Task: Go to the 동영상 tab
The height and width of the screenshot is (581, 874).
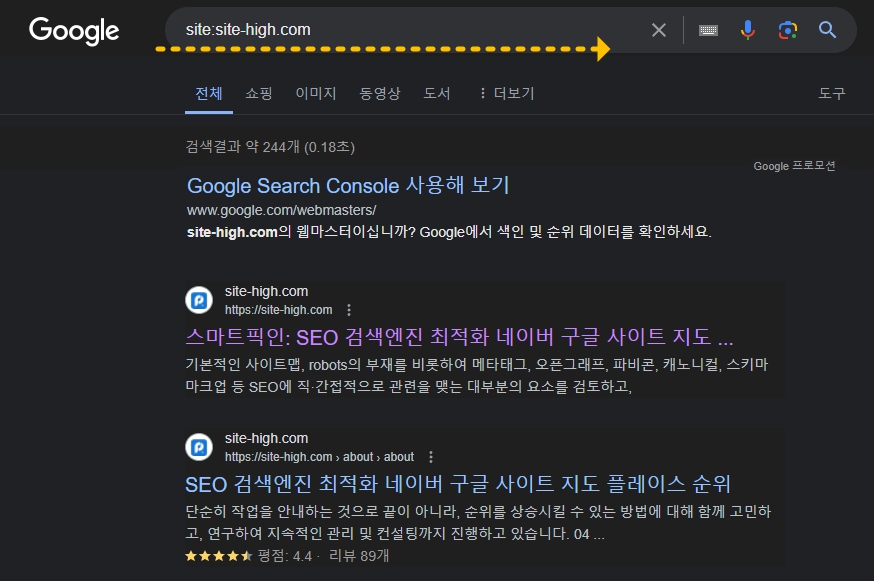Action: [x=380, y=93]
